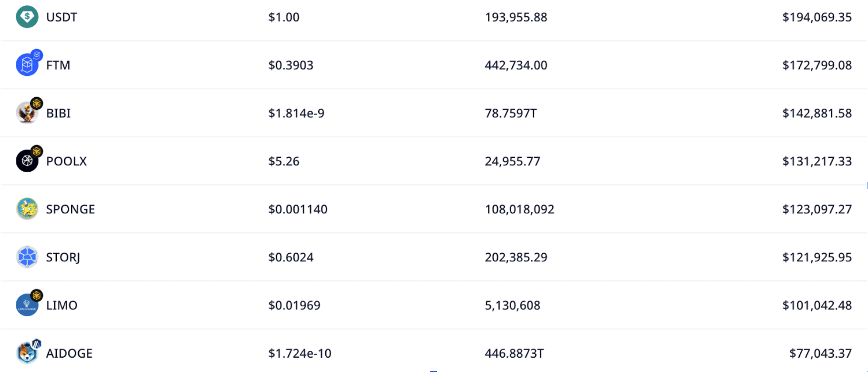This screenshot has height=372, width=868.
Task: Click the SPONGE character token icon
Action: [x=27, y=209]
